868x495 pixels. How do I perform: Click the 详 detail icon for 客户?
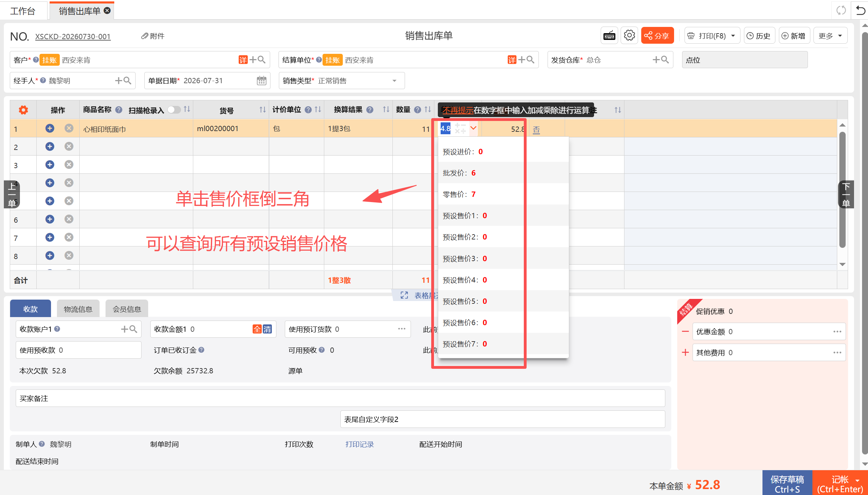pyautogui.click(x=243, y=60)
